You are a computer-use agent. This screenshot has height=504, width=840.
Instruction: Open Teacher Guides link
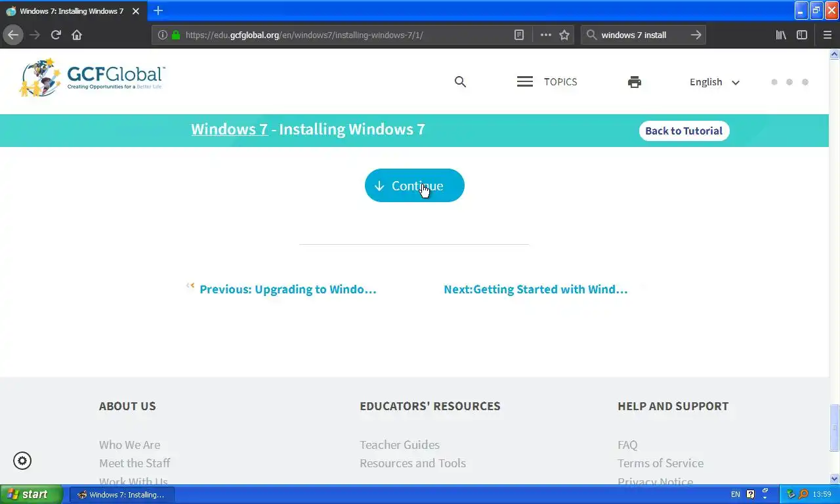click(x=400, y=445)
